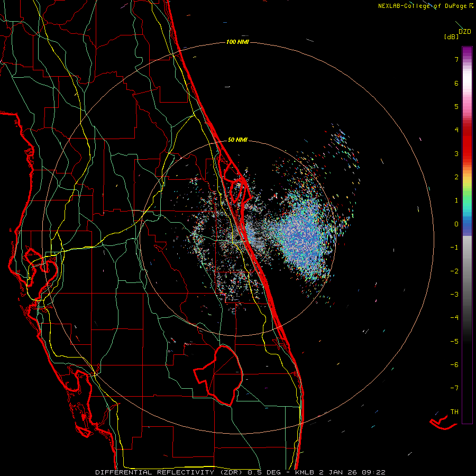Select the -5 value on the dB scale
The height and width of the screenshot is (476, 476).
(454, 342)
